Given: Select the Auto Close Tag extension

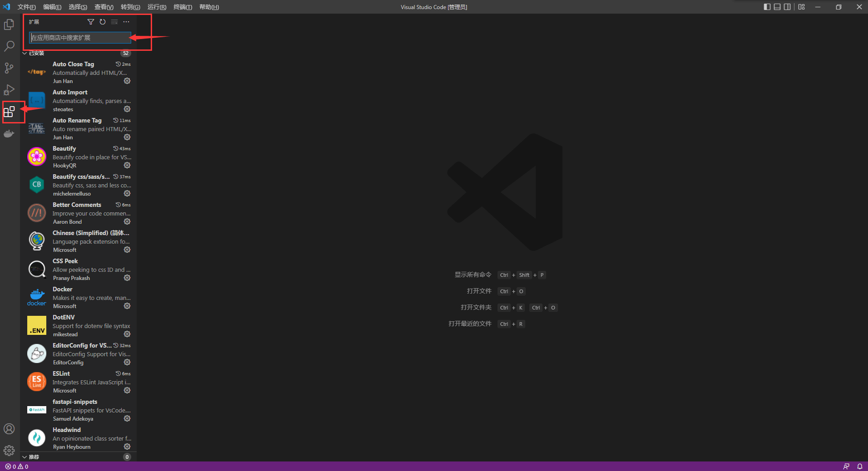Looking at the screenshot, I should [x=74, y=64].
